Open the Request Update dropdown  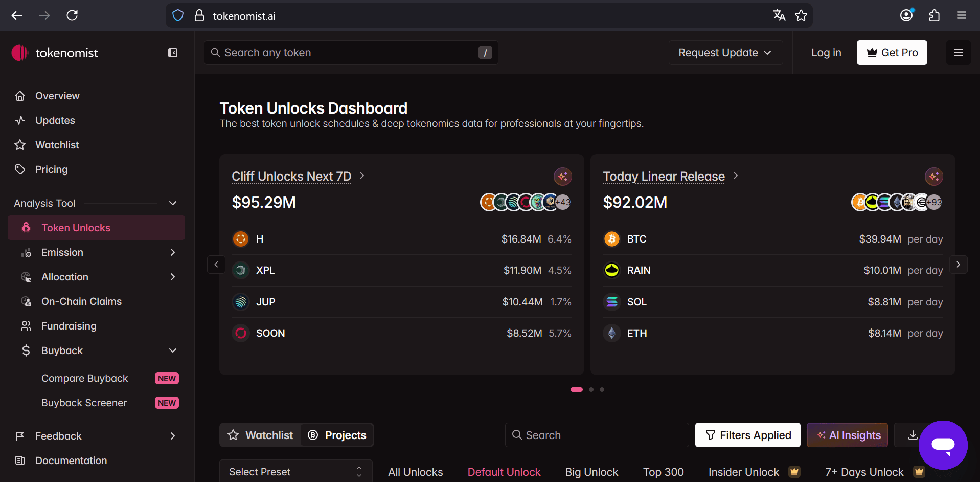pos(725,53)
